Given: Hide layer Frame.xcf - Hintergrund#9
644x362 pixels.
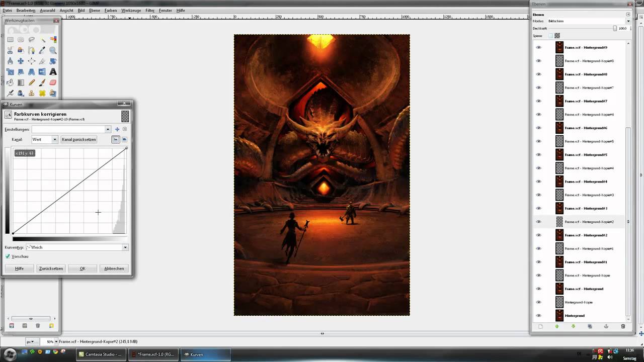Looking at the screenshot, I should click(x=538, y=48).
